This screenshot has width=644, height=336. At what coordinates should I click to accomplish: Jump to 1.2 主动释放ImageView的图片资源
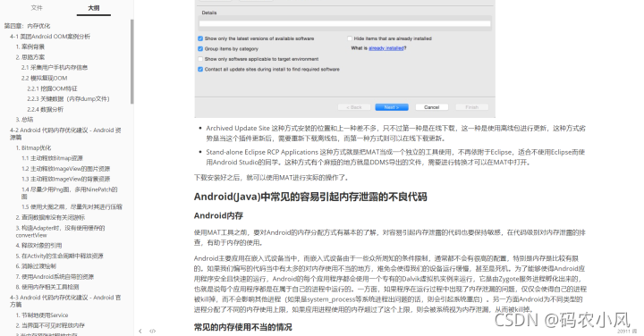pos(65,169)
